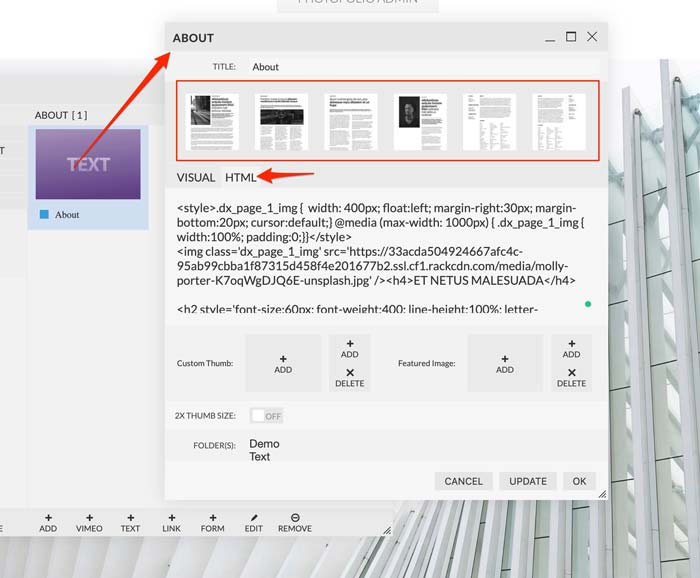
Task: Click the REMOVE button in toolbar
Action: pyautogui.click(x=295, y=523)
